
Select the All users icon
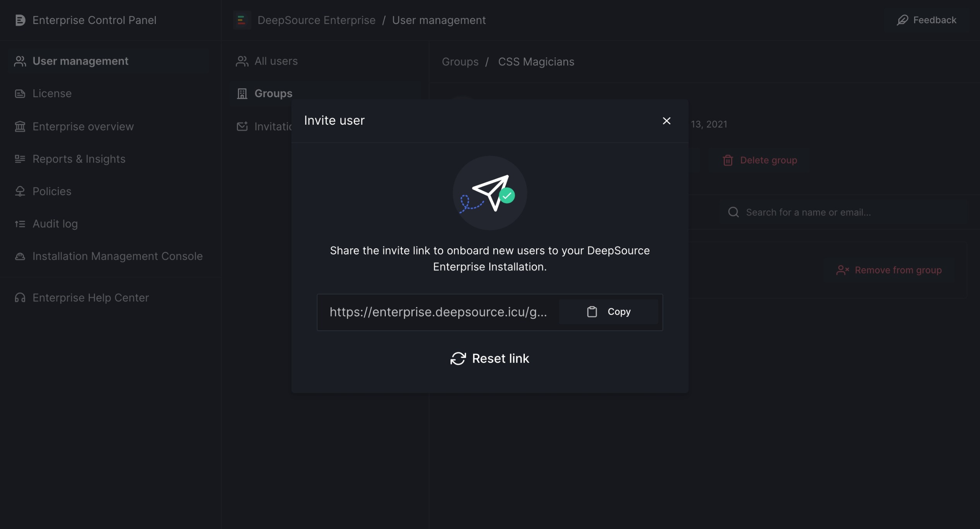point(242,61)
